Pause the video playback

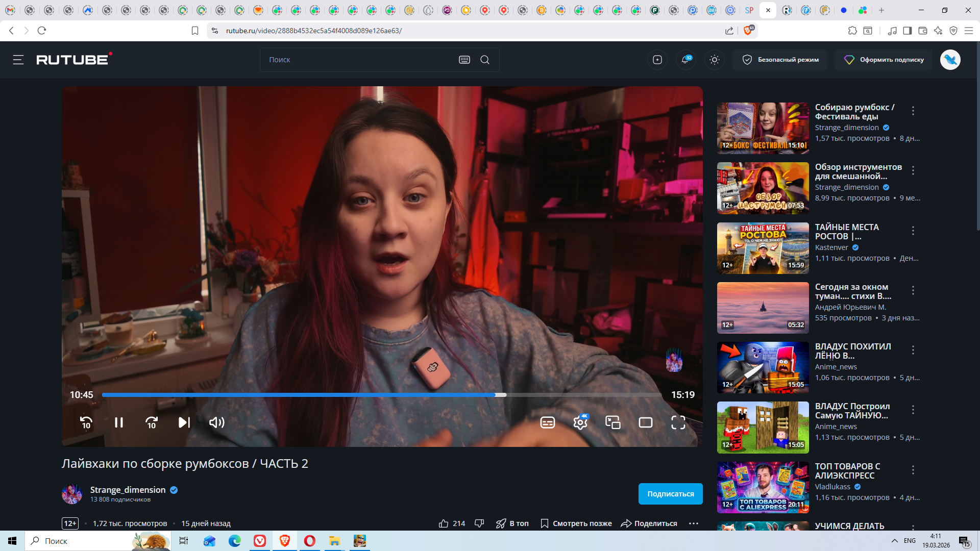click(x=119, y=422)
